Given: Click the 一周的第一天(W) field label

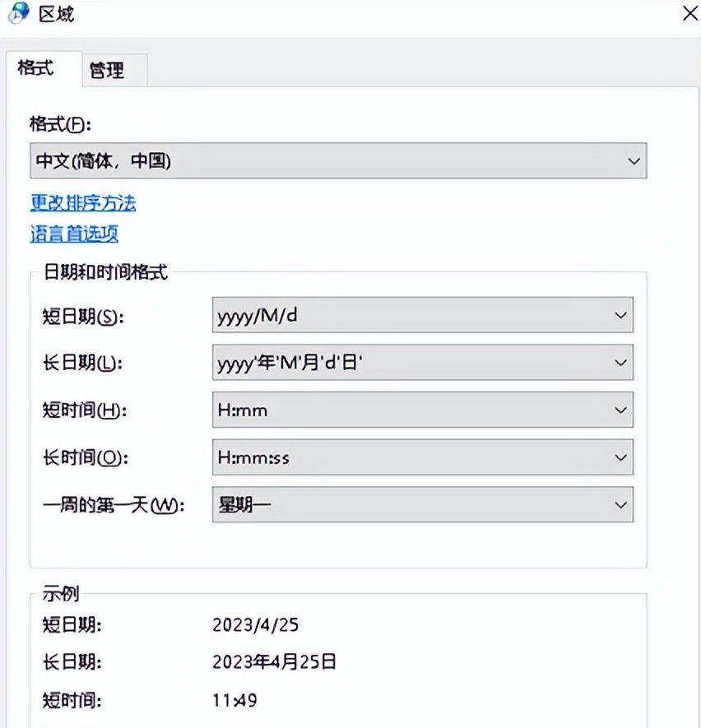Looking at the screenshot, I should tap(114, 505).
